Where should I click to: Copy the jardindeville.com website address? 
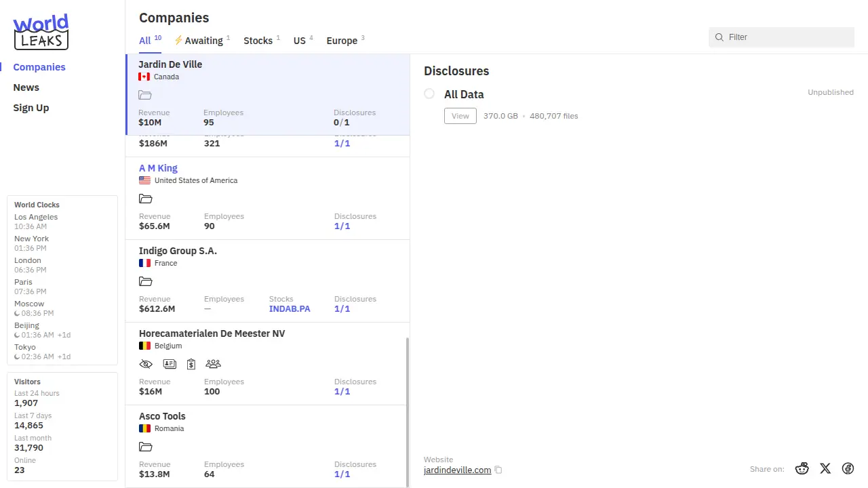click(x=498, y=470)
